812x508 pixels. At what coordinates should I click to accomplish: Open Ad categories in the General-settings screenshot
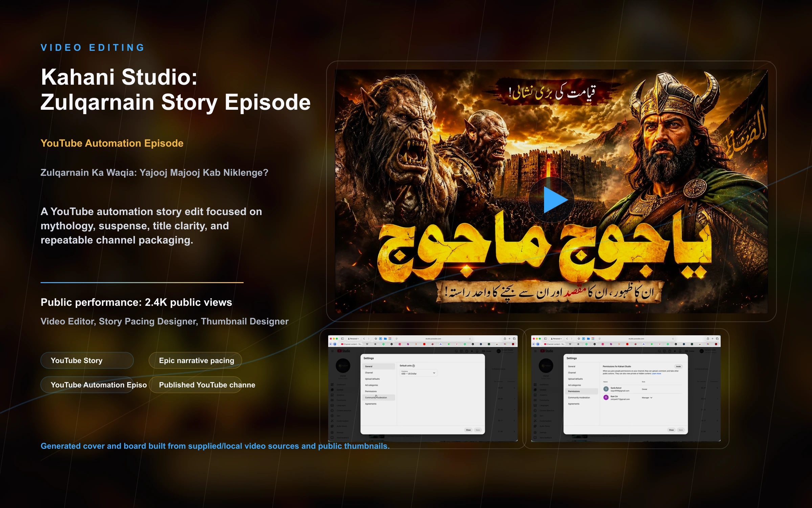click(379, 385)
